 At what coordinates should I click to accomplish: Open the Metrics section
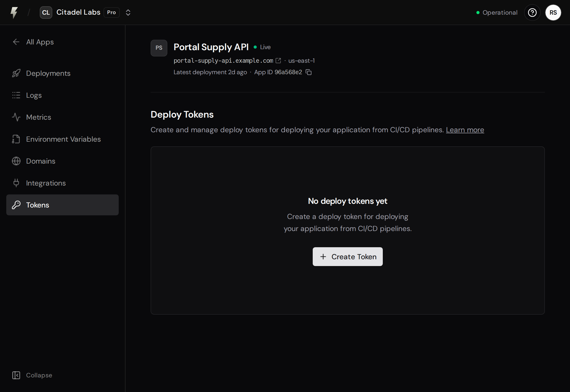tap(62, 117)
